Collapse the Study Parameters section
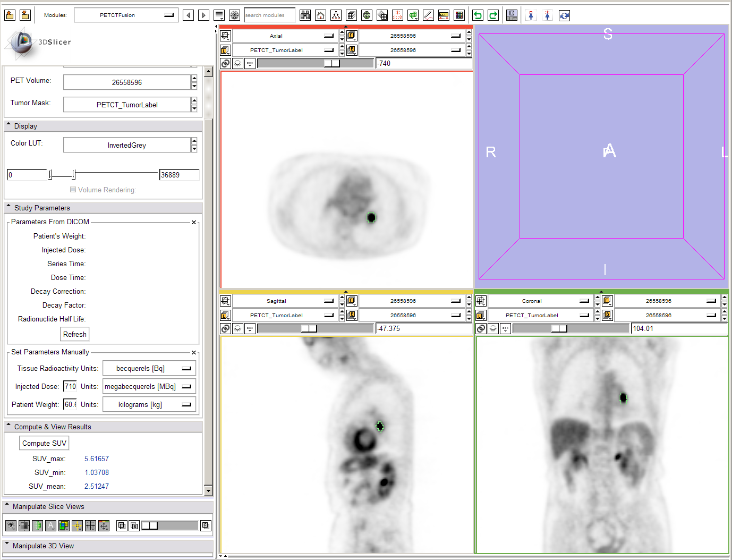732x560 pixels. point(41,208)
